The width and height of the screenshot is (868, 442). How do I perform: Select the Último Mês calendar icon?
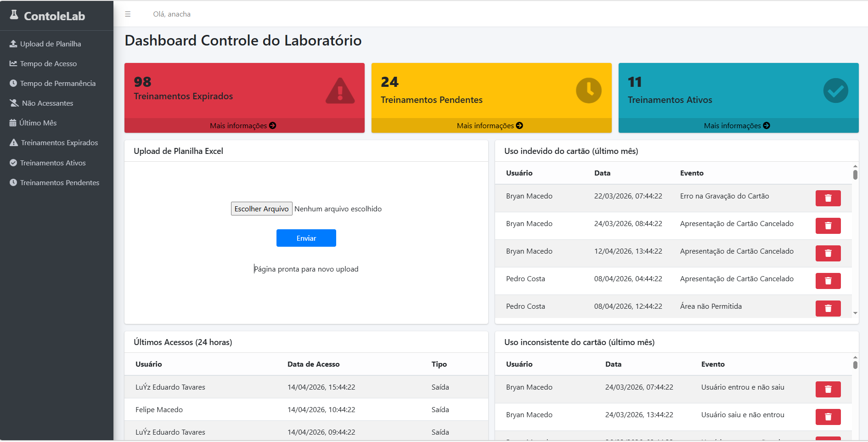13,123
